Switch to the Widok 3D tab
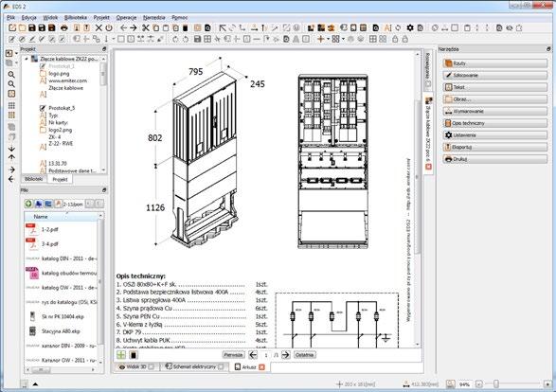The height and width of the screenshot is (392, 556). click(136, 366)
